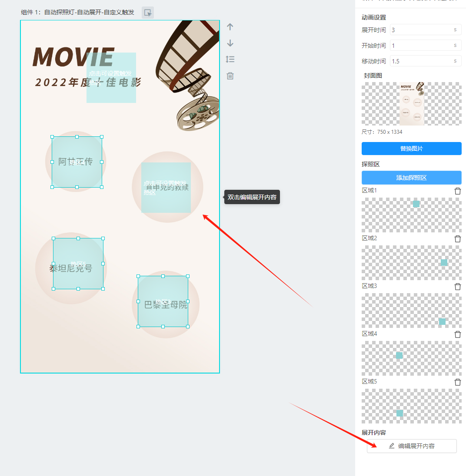The height and width of the screenshot is (476, 466).
Task: Delete 区域5 with its trash icon
Action: point(457,382)
